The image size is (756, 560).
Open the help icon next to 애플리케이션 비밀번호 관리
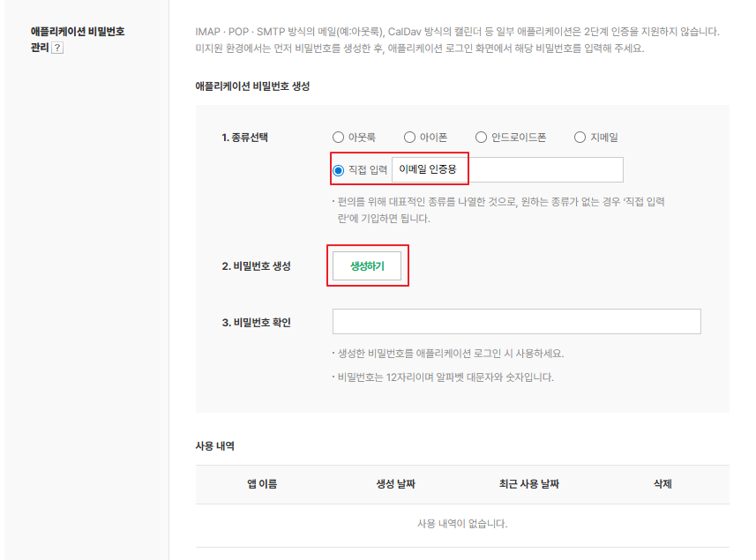(x=57, y=48)
